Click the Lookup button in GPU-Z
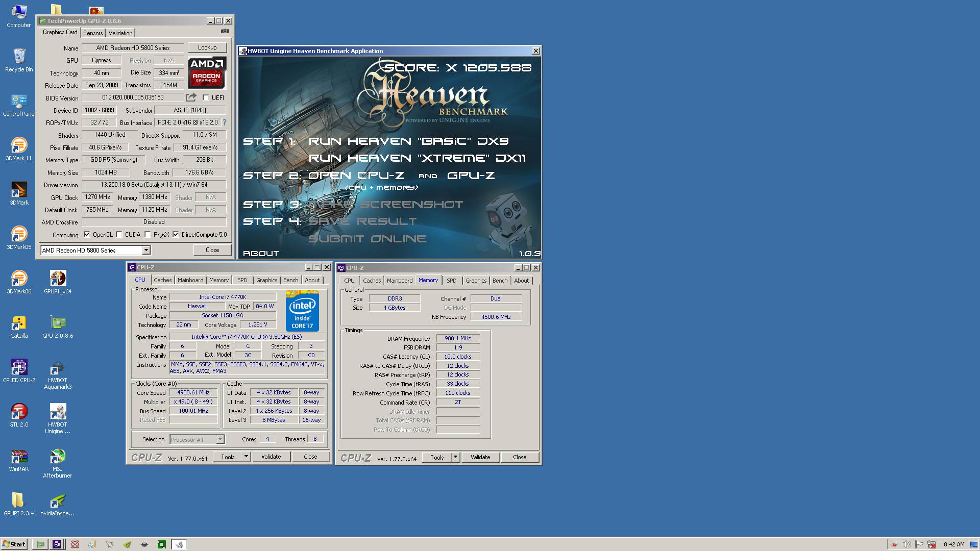Viewport: 980px width, 551px height. (x=207, y=47)
